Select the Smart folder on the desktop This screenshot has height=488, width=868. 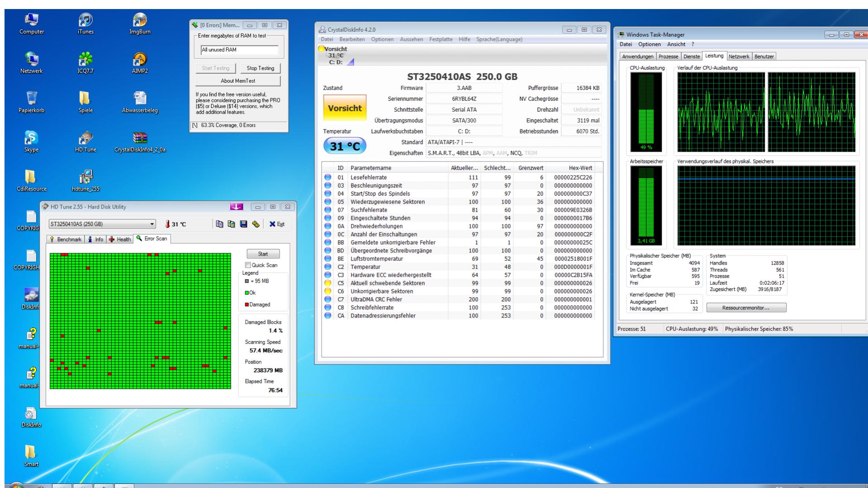click(x=31, y=456)
